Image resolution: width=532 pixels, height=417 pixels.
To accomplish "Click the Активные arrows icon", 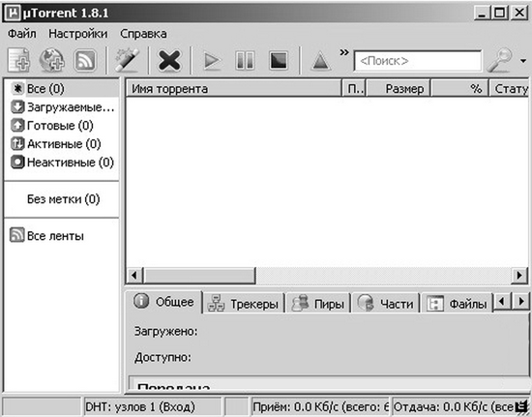I will point(17,143).
